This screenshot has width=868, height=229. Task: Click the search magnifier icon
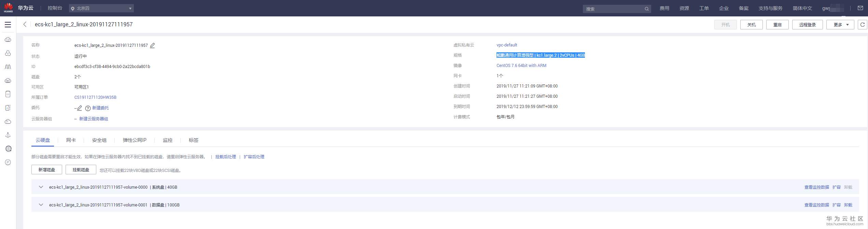click(646, 9)
